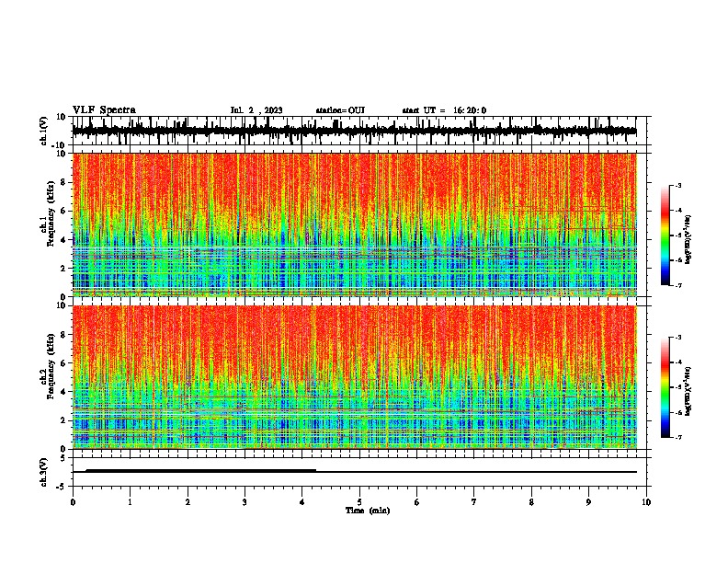
Task: Click the 'VLF Spectra' title text
Action: [104, 110]
